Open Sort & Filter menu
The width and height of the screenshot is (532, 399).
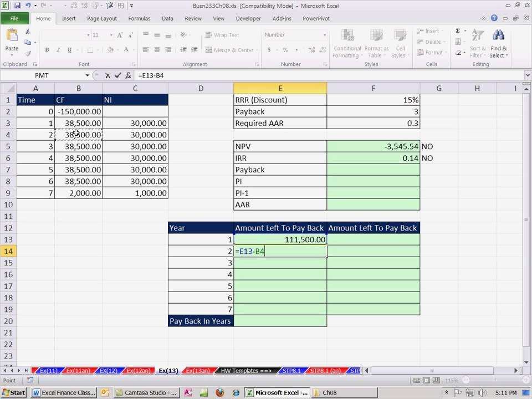click(477, 44)
